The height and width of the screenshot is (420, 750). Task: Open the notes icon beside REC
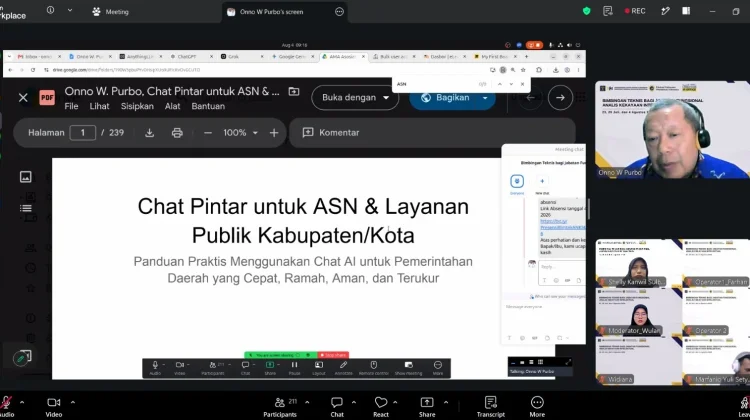[607, 11]
